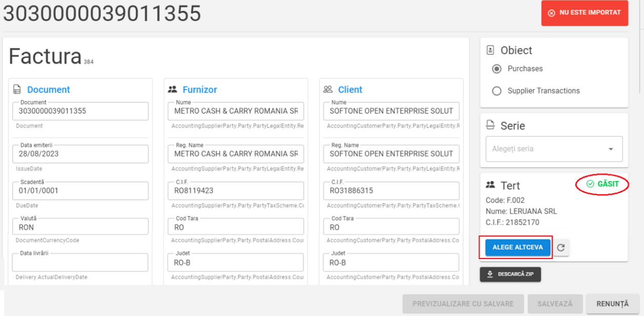
Task: Click the Furnizor section heading
Action: point(200,89)
